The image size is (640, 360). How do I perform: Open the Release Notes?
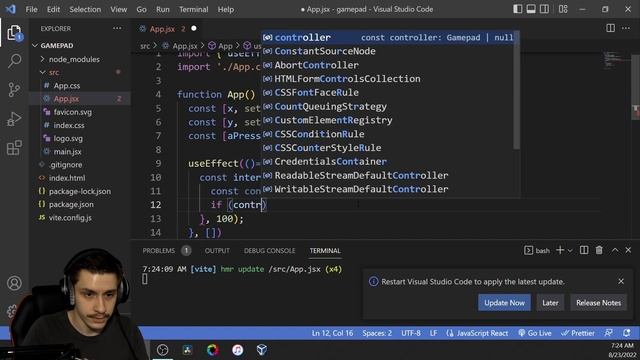pyautogui.click(x=598, y=303)
